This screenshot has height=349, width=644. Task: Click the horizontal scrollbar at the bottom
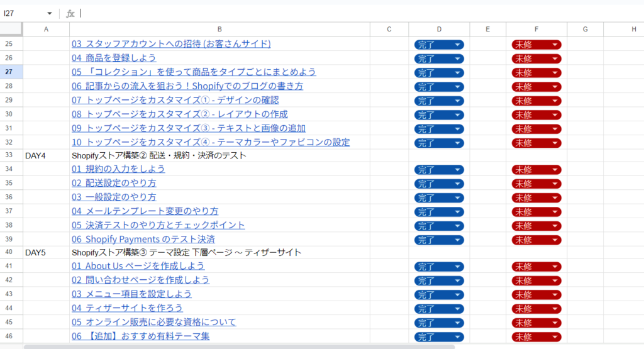(x=239, y=346)
